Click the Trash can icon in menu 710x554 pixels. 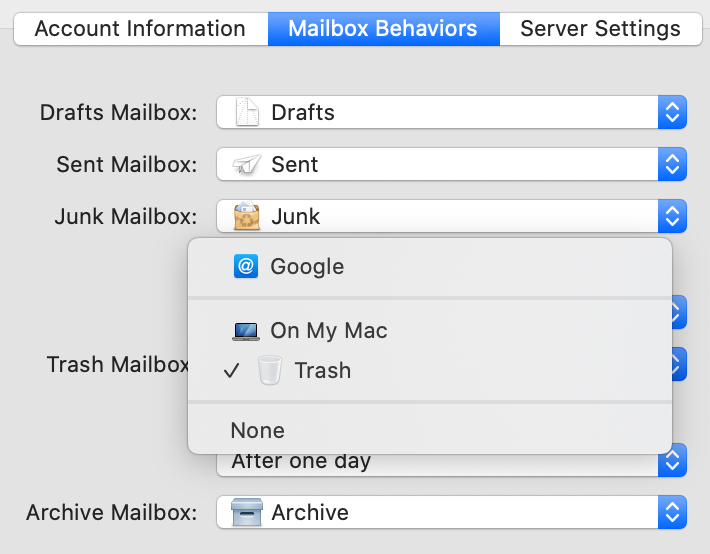(270, 371)
